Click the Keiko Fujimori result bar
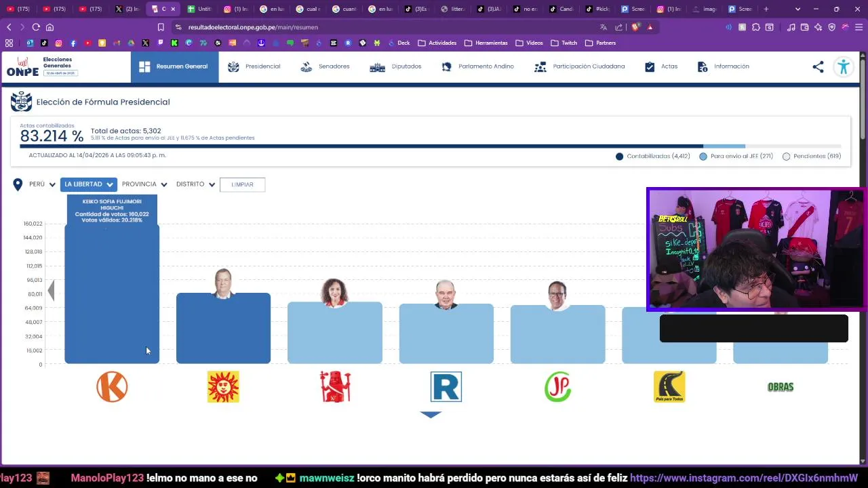 click(x=112, y=293)
